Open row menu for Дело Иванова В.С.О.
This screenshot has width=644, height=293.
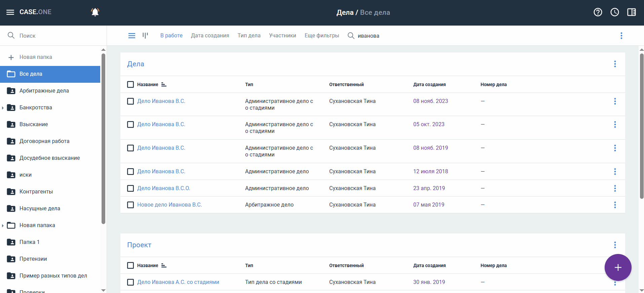click(x=615, y=188)
